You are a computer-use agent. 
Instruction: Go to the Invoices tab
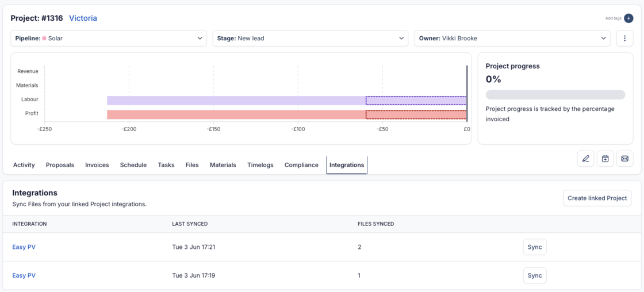pyautogui.click(x=97, y=165)
